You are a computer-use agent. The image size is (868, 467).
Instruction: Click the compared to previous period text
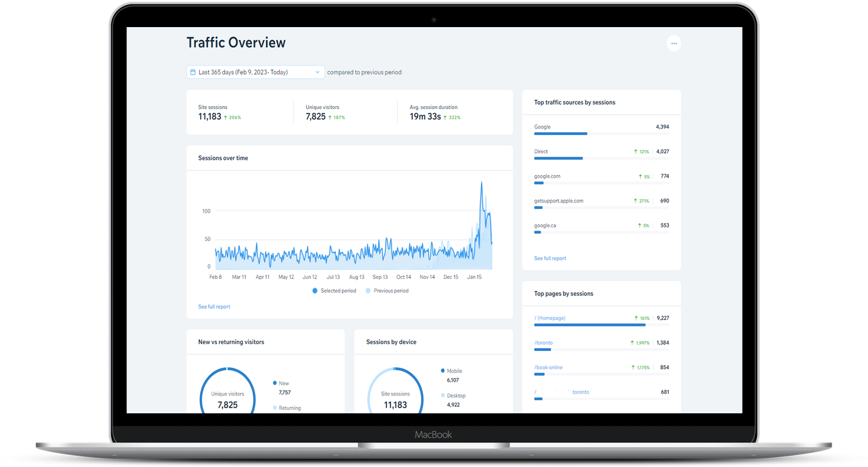click(364, 72)
